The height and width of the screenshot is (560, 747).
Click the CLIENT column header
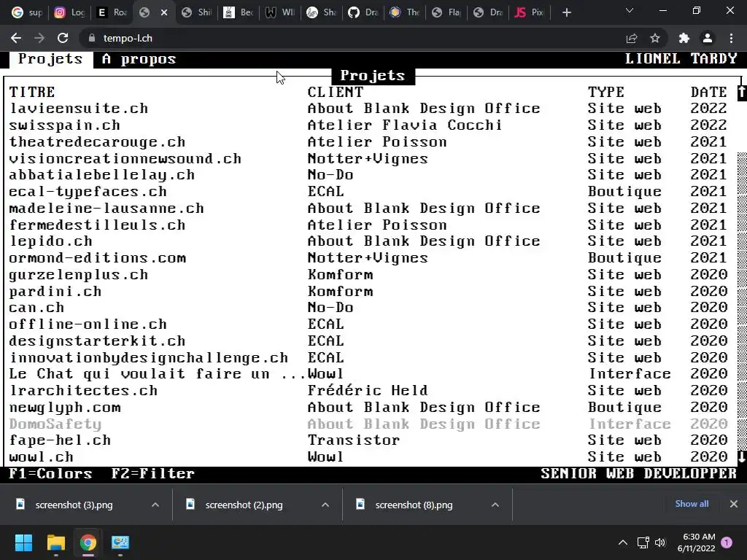click(336, 92)
